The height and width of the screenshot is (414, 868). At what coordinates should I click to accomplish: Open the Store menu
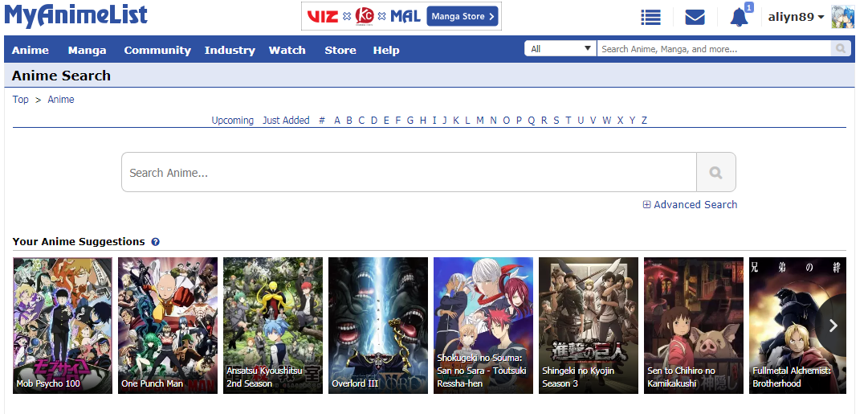(x=340, y=50)
